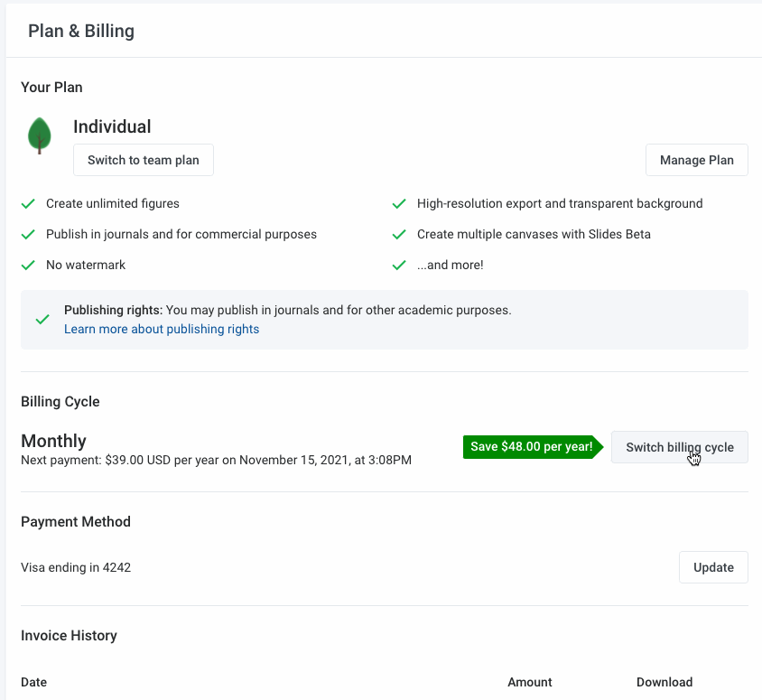Click the Switch billing cycle button
Screen dimensions: 762x700
pyautogui.click(x=679, y=447)
